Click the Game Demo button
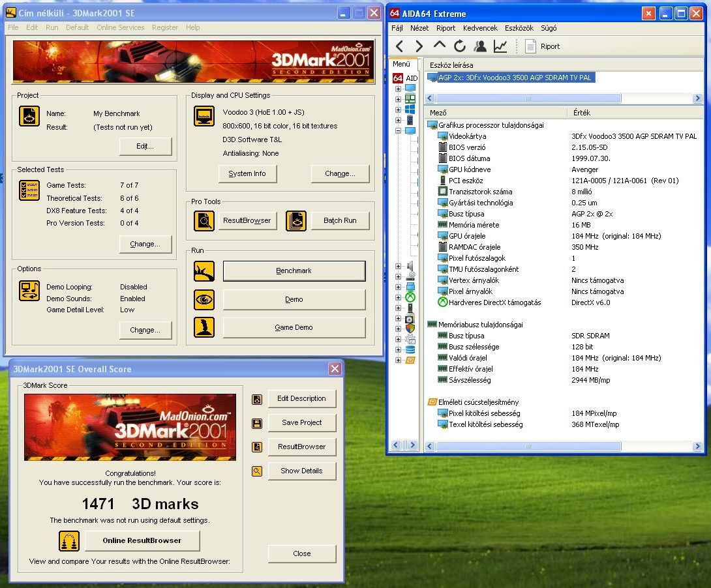The image size is (711, 588). 294,327
